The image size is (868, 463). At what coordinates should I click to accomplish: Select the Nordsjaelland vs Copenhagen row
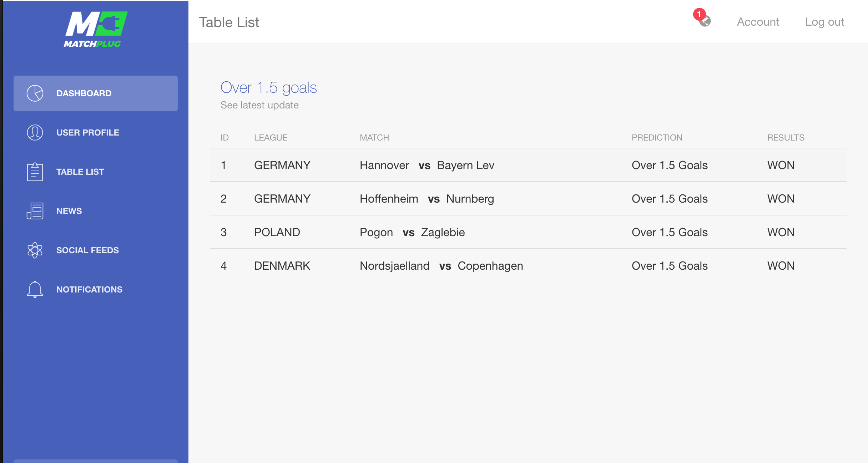pos(441,266)
